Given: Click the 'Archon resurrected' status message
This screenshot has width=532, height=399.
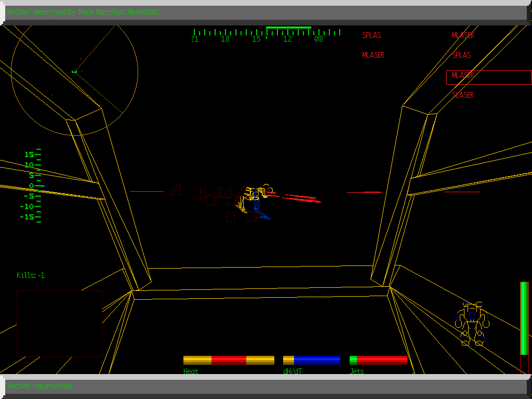Looking at the screenshot, I should click(39, 386).
